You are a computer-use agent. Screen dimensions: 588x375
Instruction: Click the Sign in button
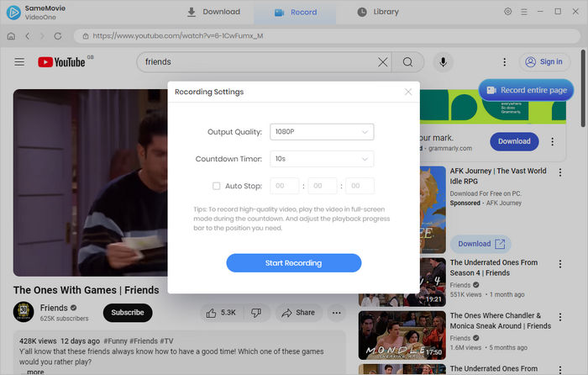pyautogui.click(x=544, y=62)
